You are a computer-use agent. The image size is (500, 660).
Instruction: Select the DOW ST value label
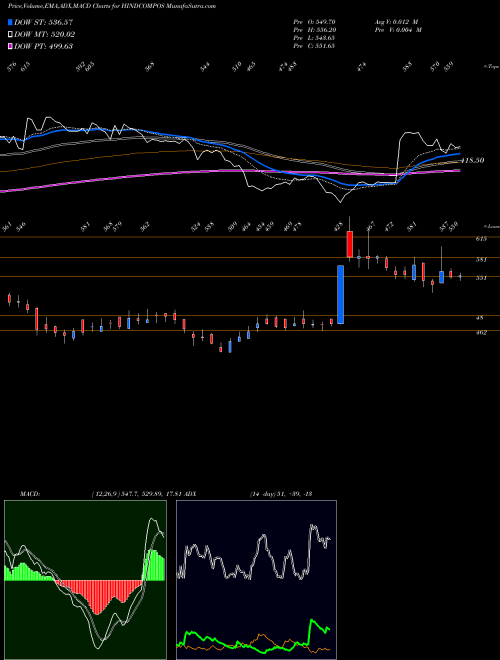[x=43, y=22]
